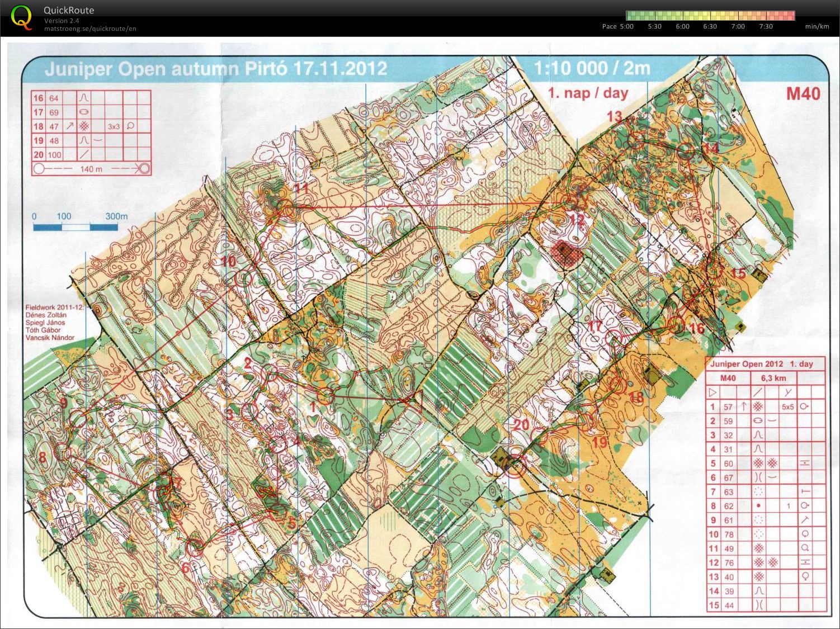
Task: Click control number 18 on the map
Action: pos(636,398)
